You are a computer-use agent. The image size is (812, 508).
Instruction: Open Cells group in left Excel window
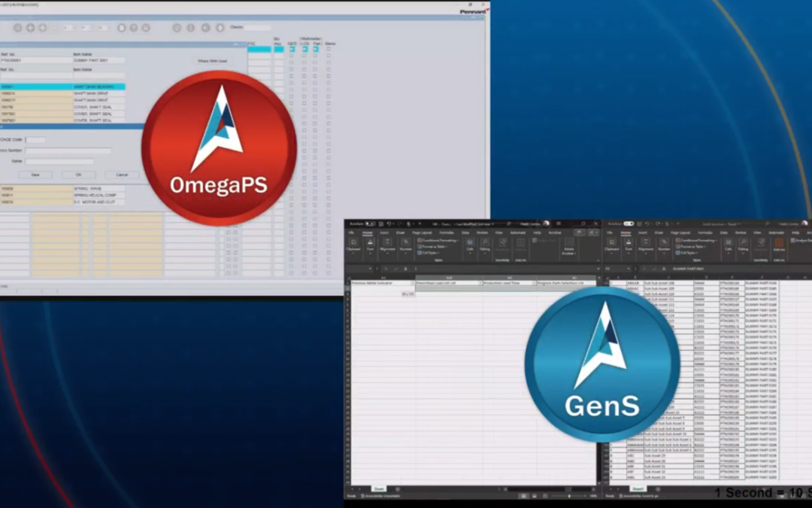pos(470,245)
